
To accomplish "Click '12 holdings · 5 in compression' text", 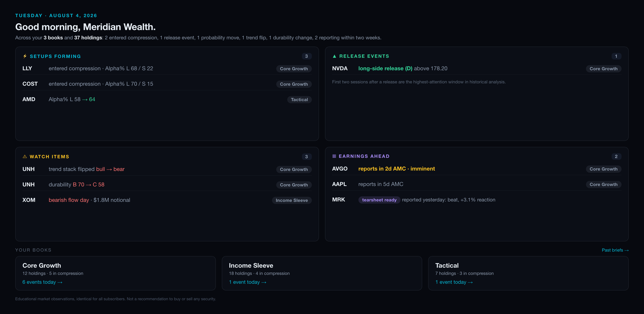I will tap(53, 273).
